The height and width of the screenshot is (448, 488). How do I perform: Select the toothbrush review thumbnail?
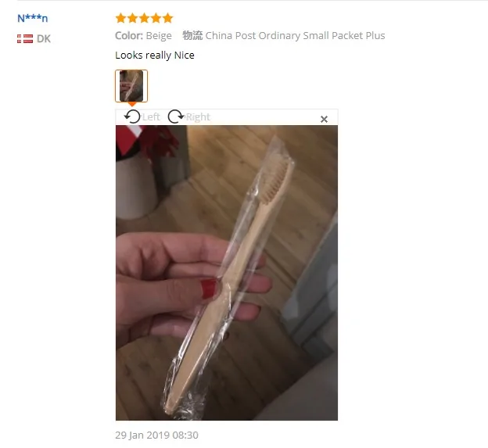[131, 86]
